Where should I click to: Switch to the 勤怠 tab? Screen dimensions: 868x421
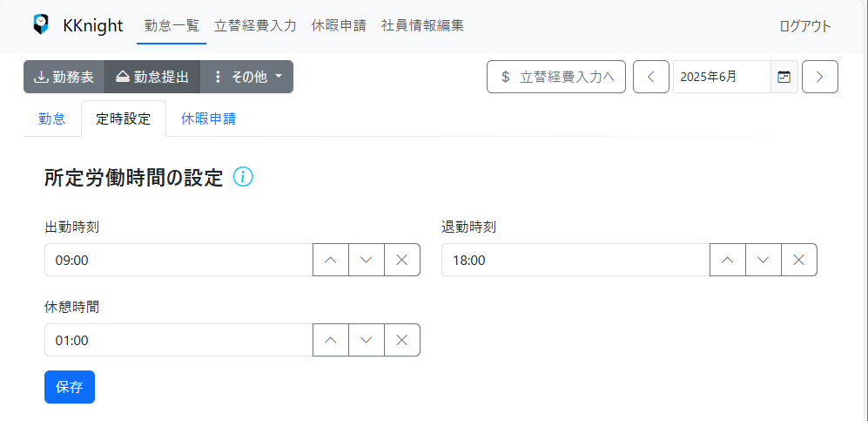[x=52, y=119]
